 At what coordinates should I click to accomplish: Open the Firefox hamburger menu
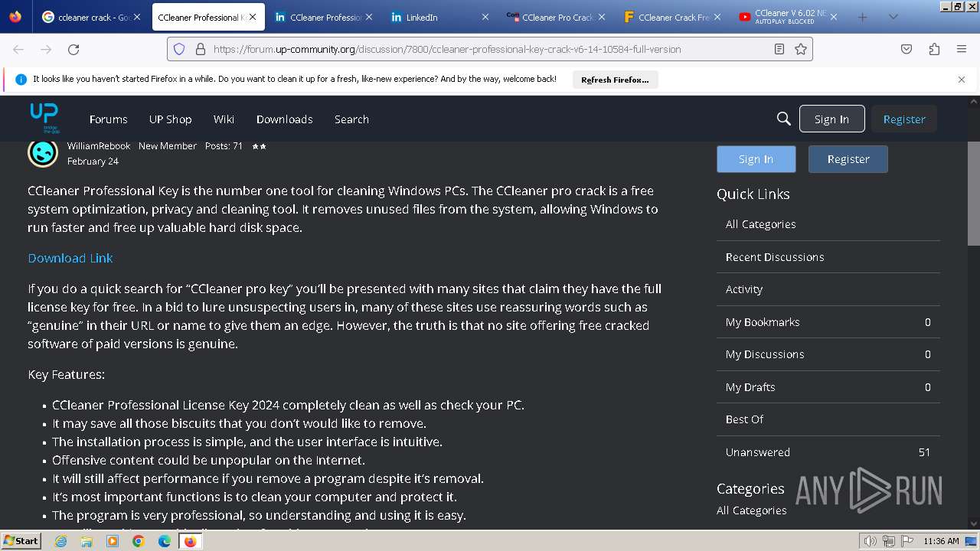point(962,49)
